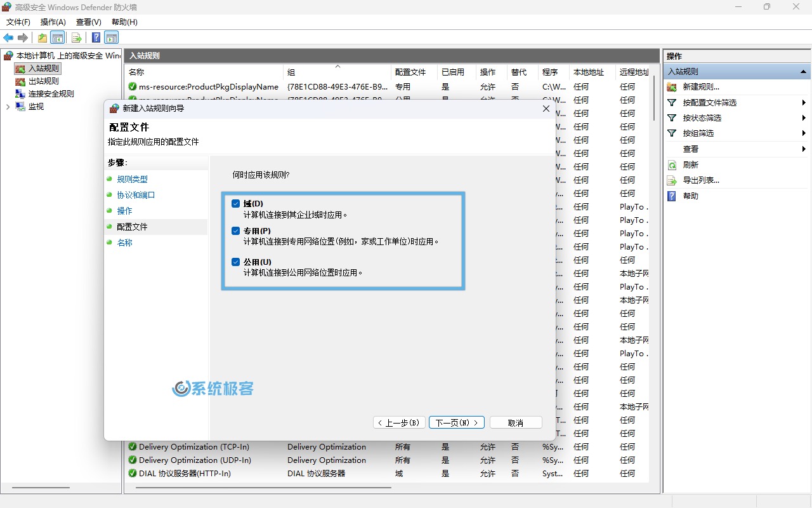Click the forward navigation arrow in the toolbar

point(23,37)
